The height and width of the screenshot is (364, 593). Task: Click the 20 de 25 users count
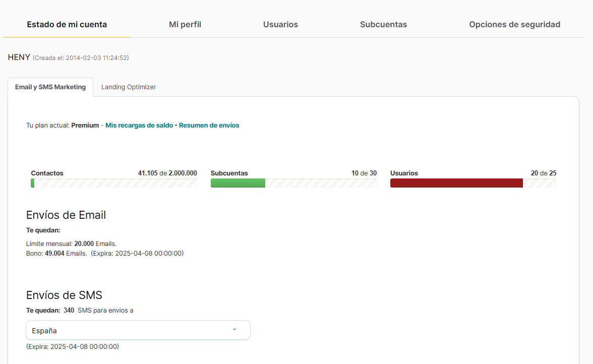(544, 173)
